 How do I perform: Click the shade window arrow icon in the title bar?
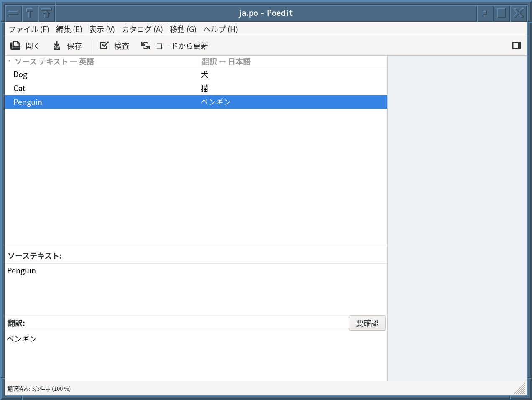[x=47, y=13]
